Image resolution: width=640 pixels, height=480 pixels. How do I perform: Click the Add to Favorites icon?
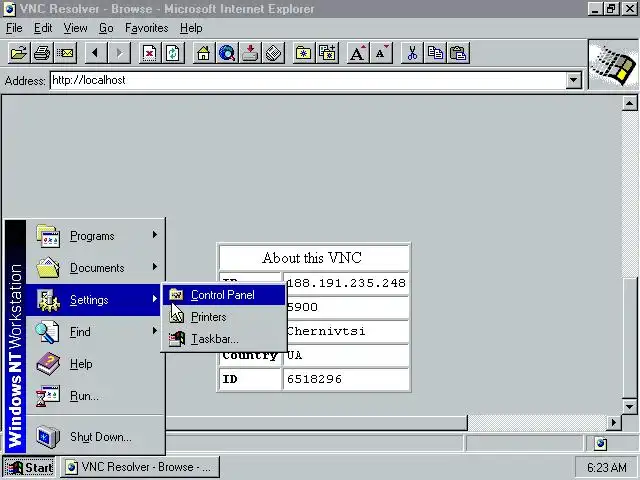[327, 53]
